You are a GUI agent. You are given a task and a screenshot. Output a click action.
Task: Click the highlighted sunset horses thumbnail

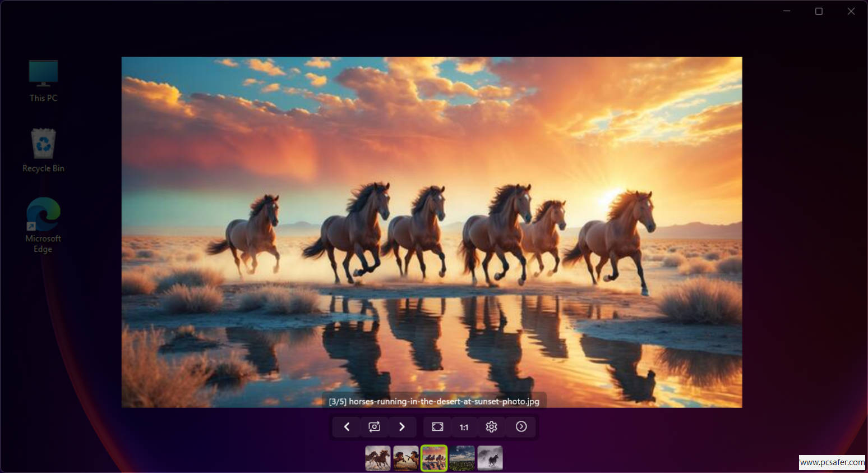click(434, 458)
